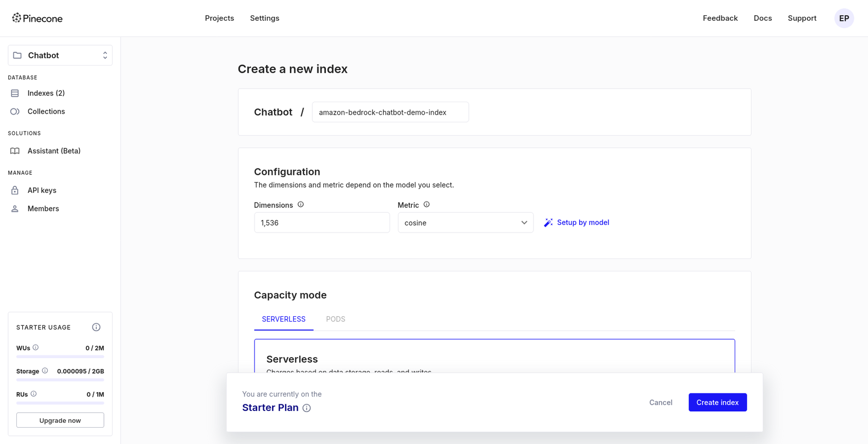Image resolution: width=868 pixels, height=444 pixels.
Task: Open API keys page
Action: 42,190
